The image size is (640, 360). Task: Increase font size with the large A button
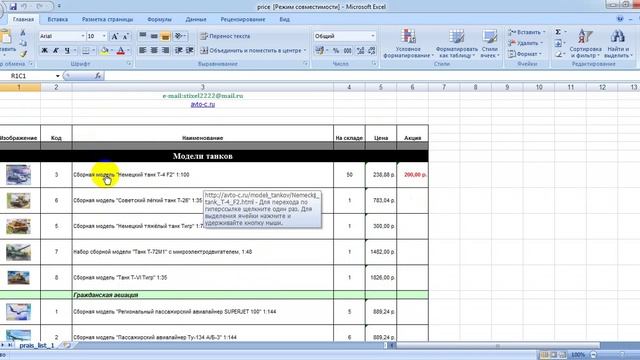(x=115, y=36)
